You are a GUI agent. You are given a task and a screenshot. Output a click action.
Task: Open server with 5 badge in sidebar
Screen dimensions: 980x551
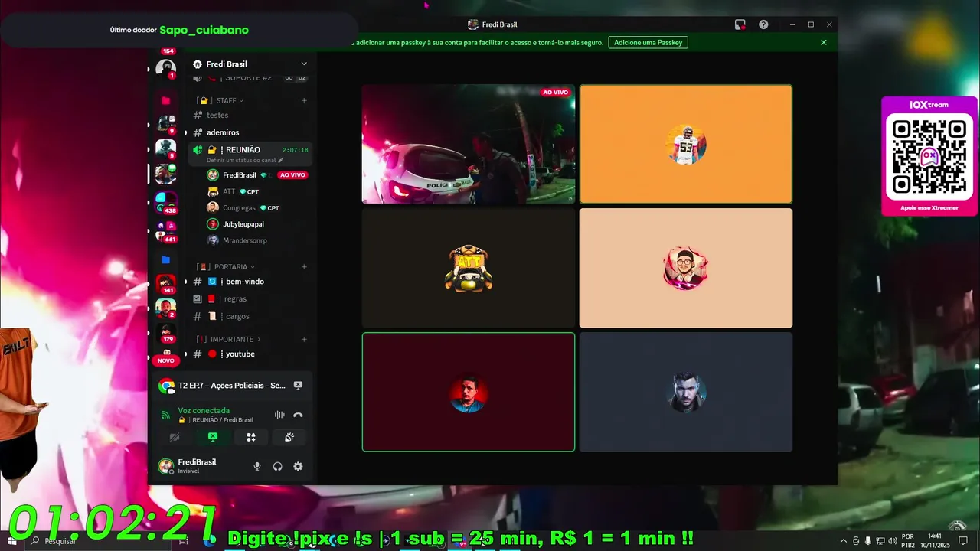pos(165,148)
